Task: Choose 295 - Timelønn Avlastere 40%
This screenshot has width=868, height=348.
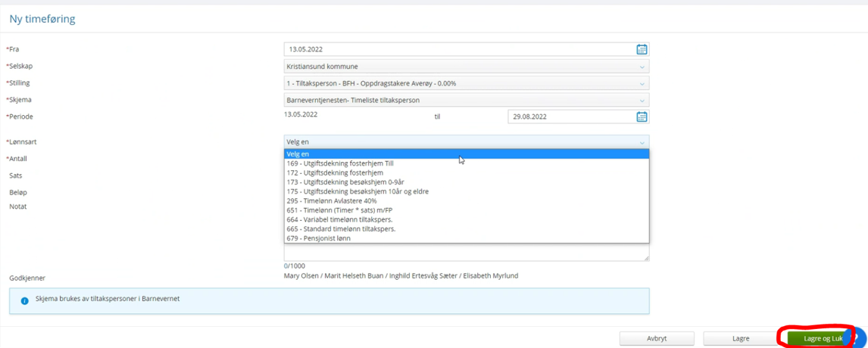Action: coord(466,200)
